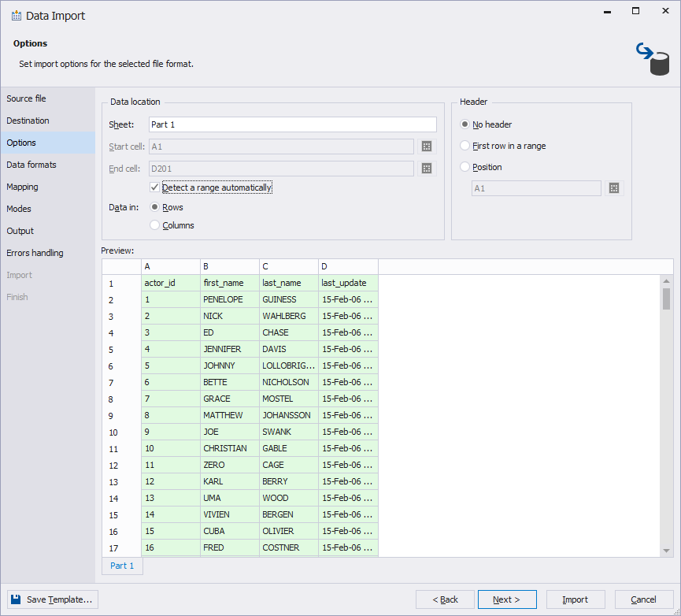Open the Data formats page in sidebar
681x616 pixels.
31,165
